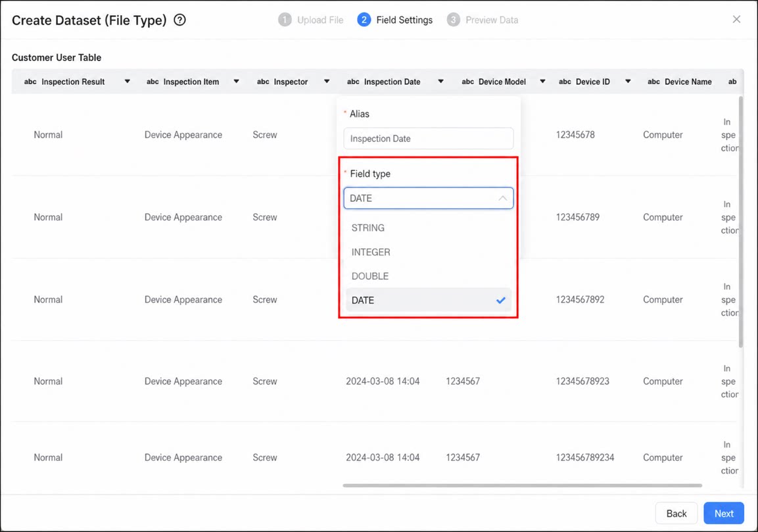Click the abc type icon for Device Model
758x532 pixels.
coord(468,82)
